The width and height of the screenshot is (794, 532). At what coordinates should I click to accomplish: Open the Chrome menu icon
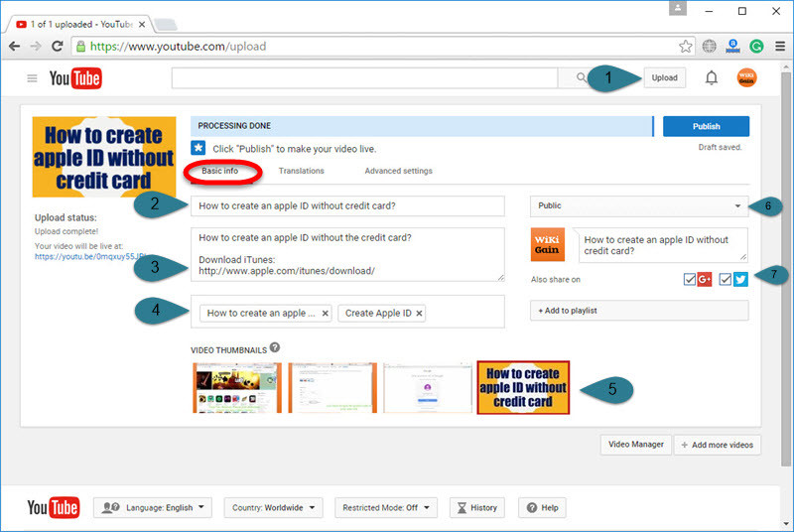780,47
